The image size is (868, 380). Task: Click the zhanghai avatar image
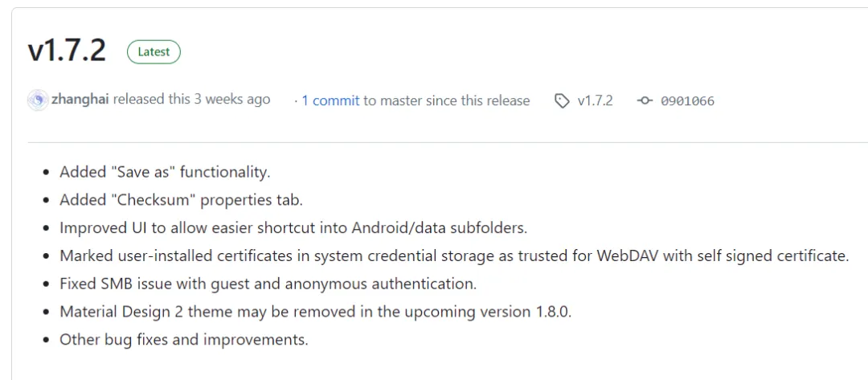click(38, 100)
